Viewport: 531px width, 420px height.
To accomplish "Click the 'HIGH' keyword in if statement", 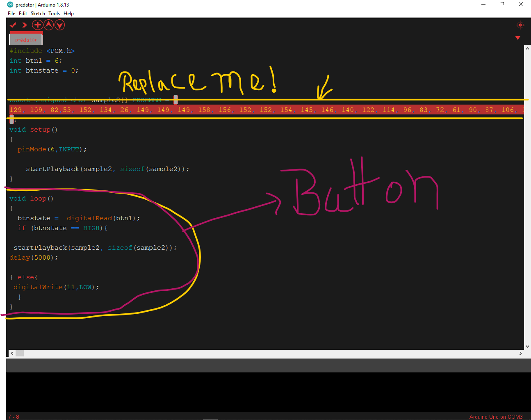I will (x=91, y=228).
